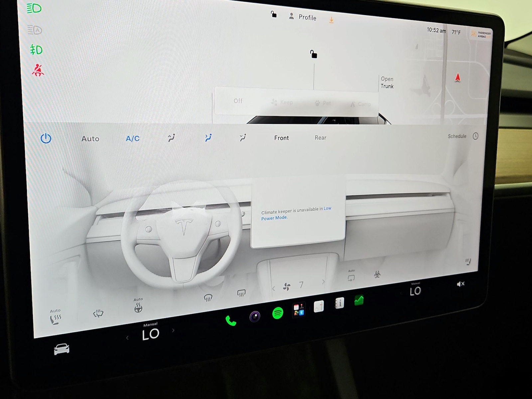Open the app launcher icon
This screenshot has width=532, height=399.
point(299,310)
